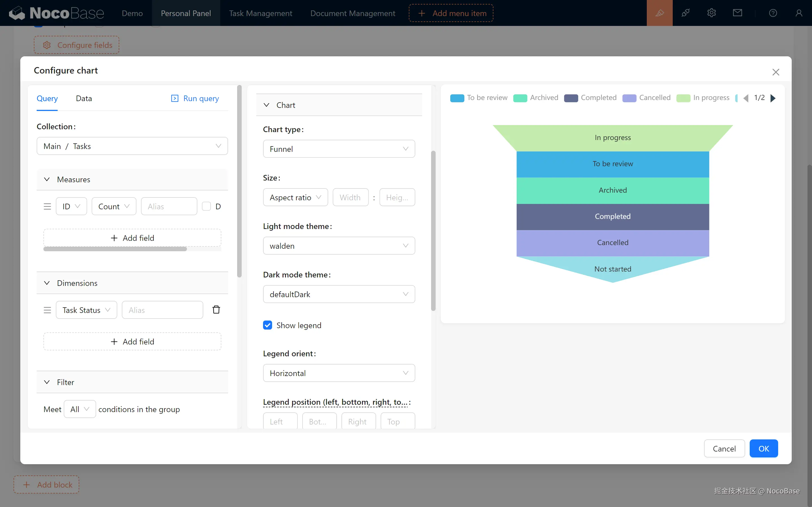Screen dimensions: 812x507
Task: Switch to the Data tab
Action: point(83,98)
